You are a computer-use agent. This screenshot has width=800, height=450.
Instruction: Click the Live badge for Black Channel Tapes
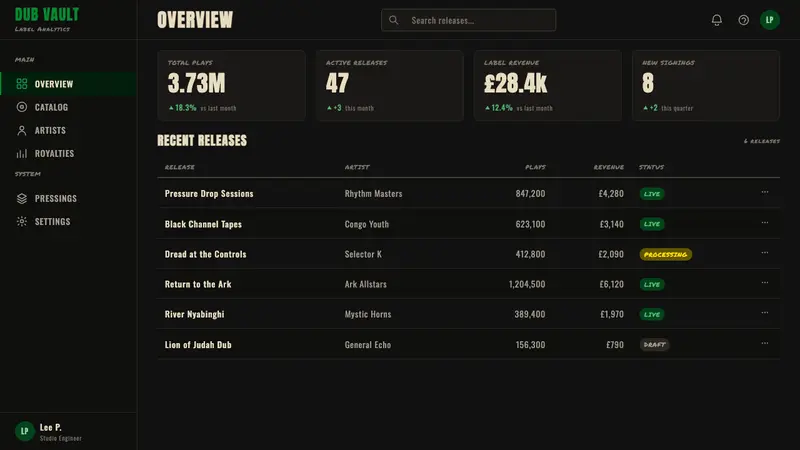[652, 224]
